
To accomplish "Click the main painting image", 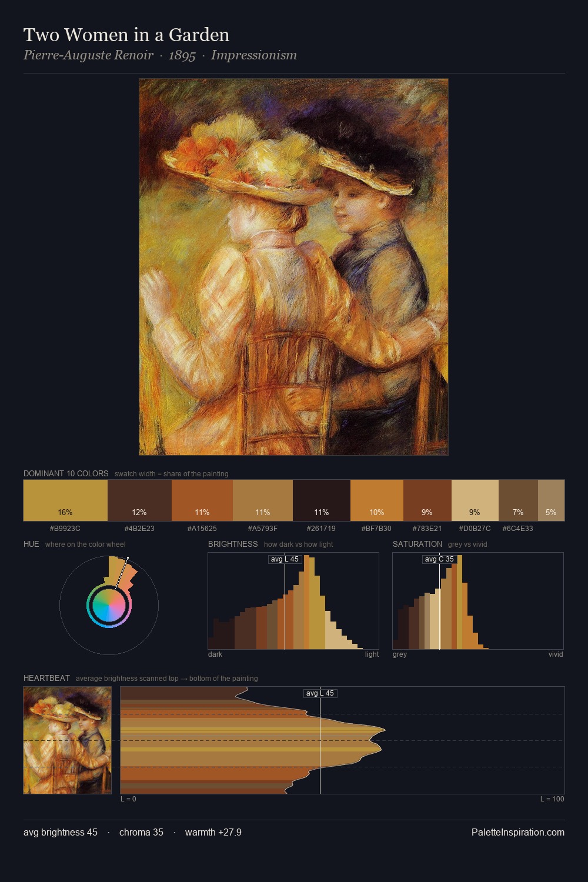I will pyautogui.click(x=293, y=267).
